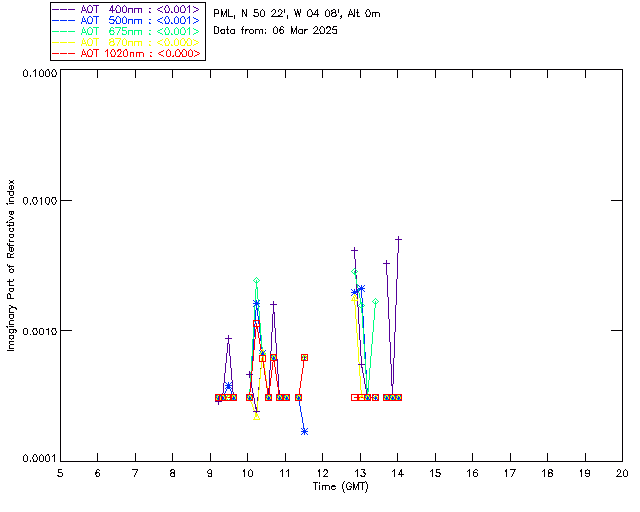This screenshot has height=512, width=640.
Task: Click the 0.0010 y-axis tick label
Action: coord(39,331)
